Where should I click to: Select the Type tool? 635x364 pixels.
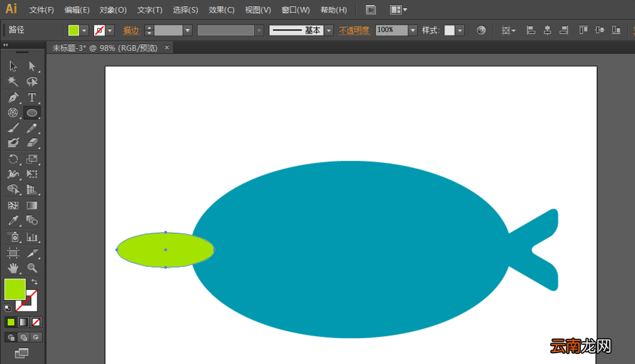pyautogui.click(x=32, y=98)
